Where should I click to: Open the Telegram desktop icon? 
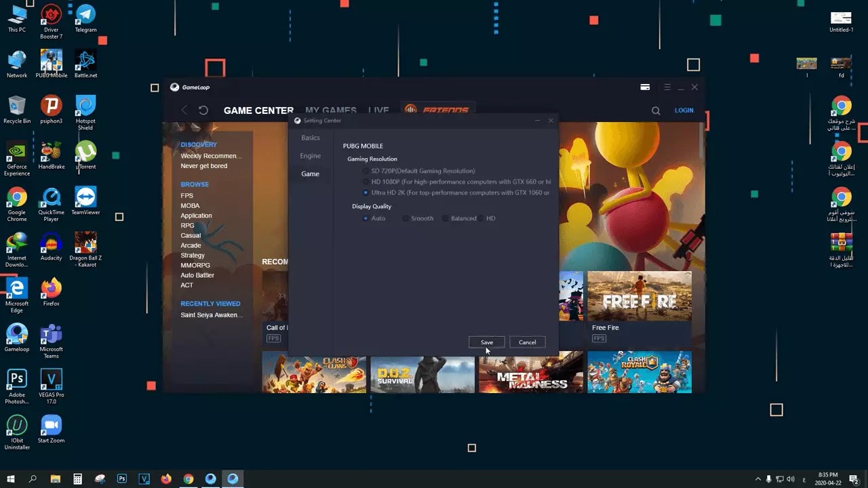[x=85, y=18]
